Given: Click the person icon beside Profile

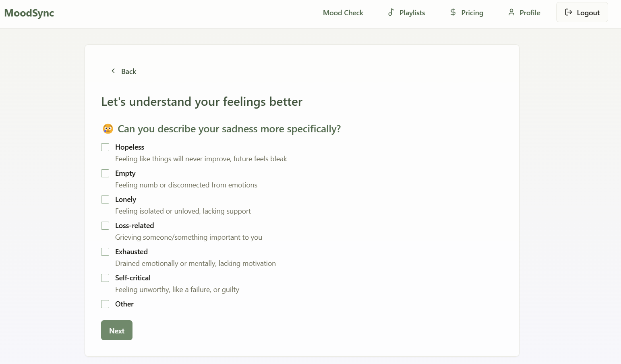Looking at the screenshot, I should 511,12.
